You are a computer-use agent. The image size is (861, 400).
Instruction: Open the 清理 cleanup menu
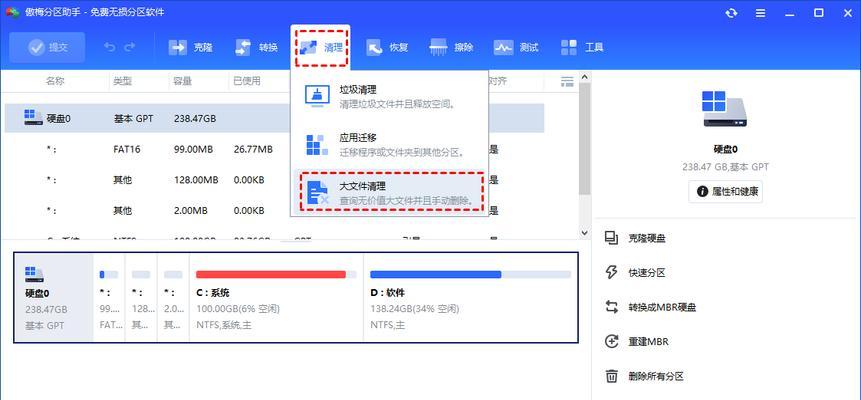point(322,47)
